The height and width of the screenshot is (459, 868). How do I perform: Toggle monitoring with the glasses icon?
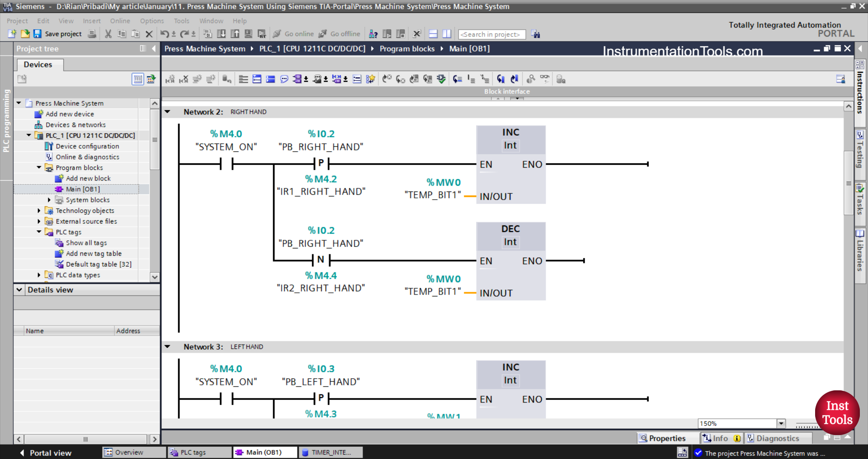tap(545, 79)
